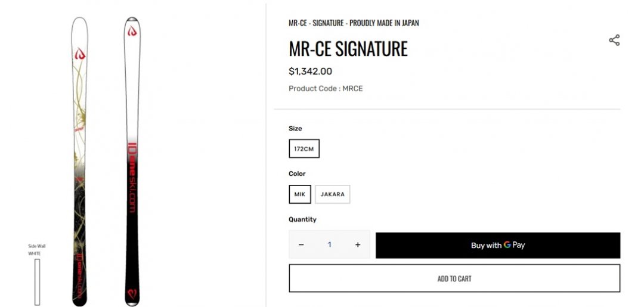Image resolution: width=644 pixels, height=307 pixels.
Task: Click the MR-CE SIGNATURE product title
Action: [348, 49]
